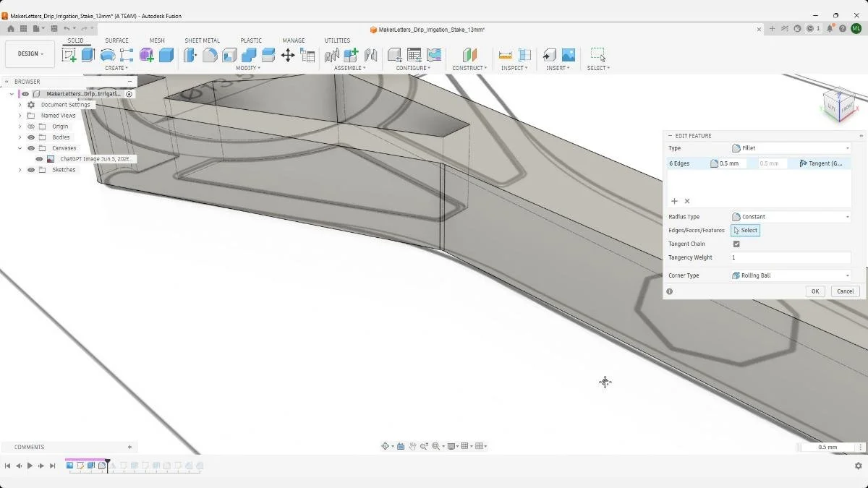The width and height of the screenshot is (868, 488).
Task: Click the Look At navigation icon
Action: [x=401, y=446]
